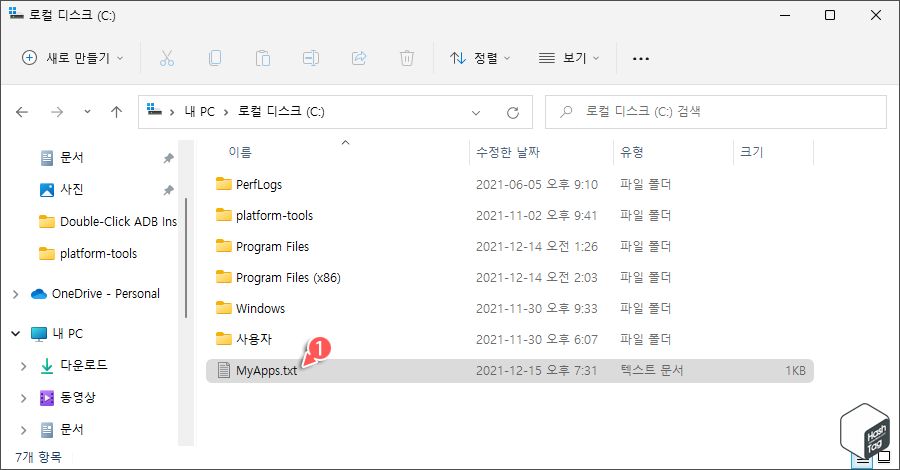Image resolution: width=900 pixels, height=470 pixels.
Task: Click the 텍스트 문서 type cell
Action: coord(651,370)
